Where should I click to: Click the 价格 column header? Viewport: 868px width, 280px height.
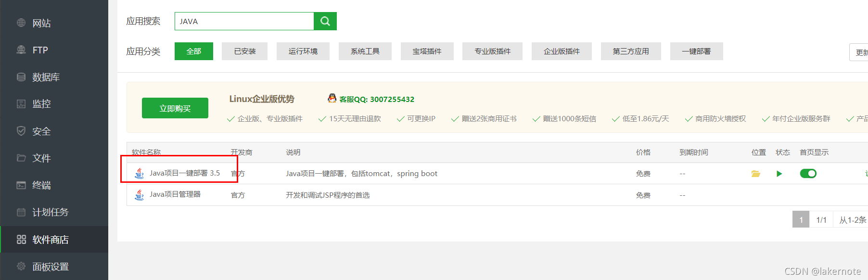pos(643,152)
